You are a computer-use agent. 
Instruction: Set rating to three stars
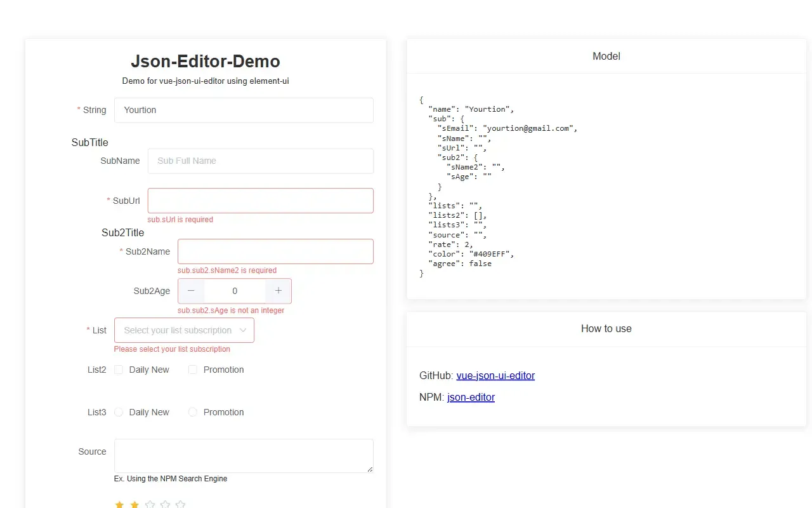point(150,504)
